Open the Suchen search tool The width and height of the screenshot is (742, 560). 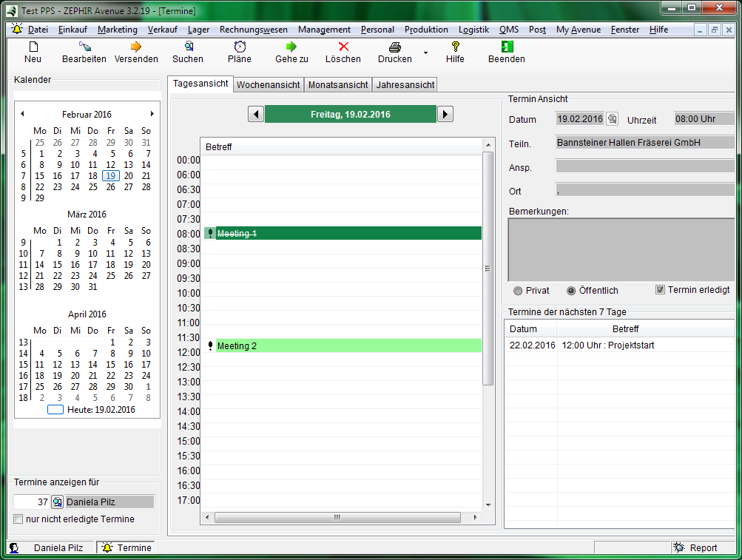click(188, 47)
